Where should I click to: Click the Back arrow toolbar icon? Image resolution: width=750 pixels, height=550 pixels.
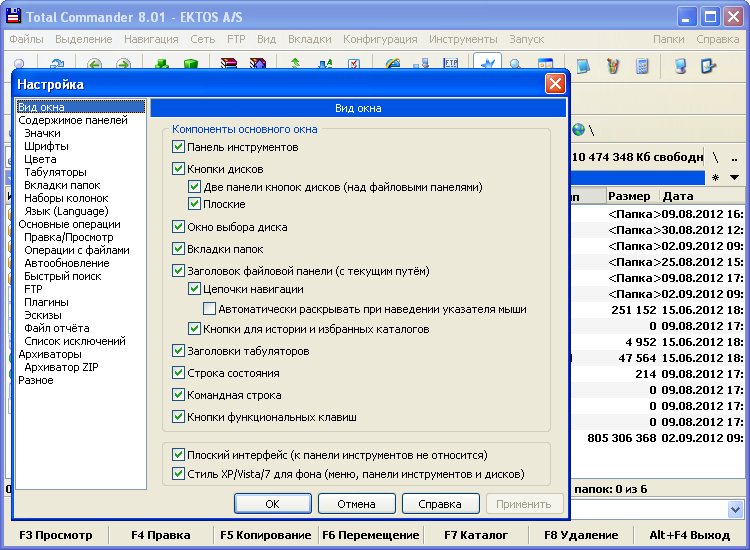(x=94, y=64)
